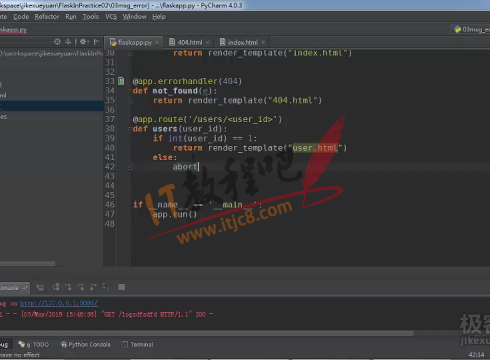Switch to the 404.html tab

point(190,42)
